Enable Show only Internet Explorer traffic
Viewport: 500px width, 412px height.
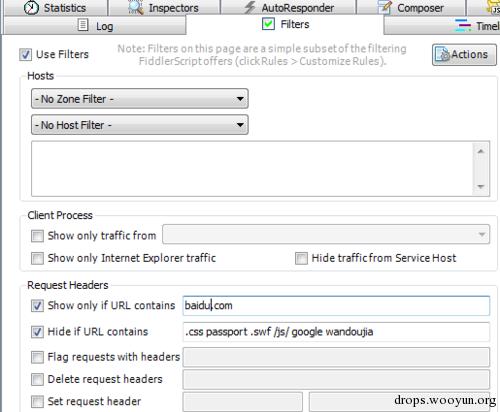pyautogui.click(x=37, y=258)
